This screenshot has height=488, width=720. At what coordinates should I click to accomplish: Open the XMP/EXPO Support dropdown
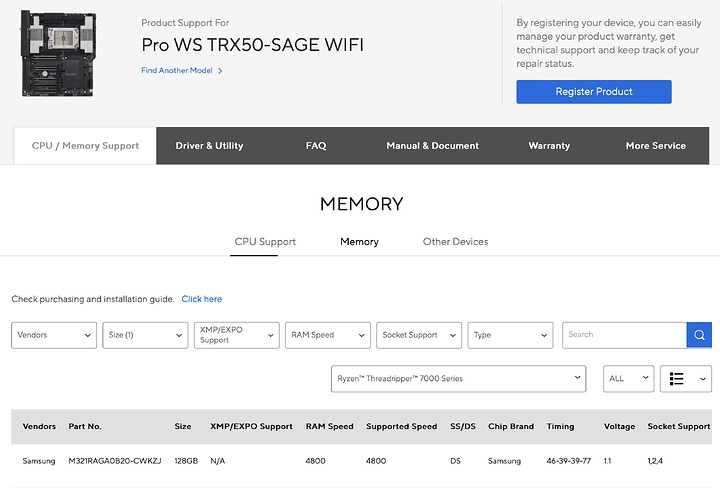(236, 335)
